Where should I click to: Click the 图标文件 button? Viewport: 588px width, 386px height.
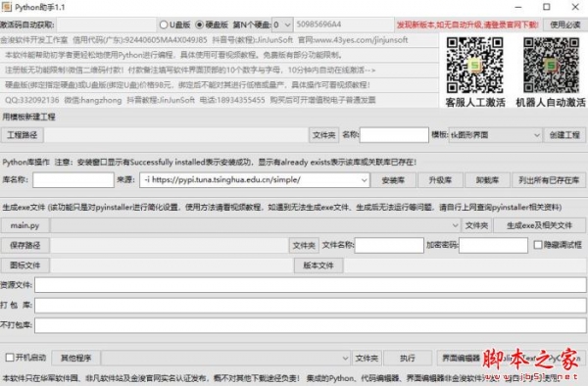click(24, 265)
